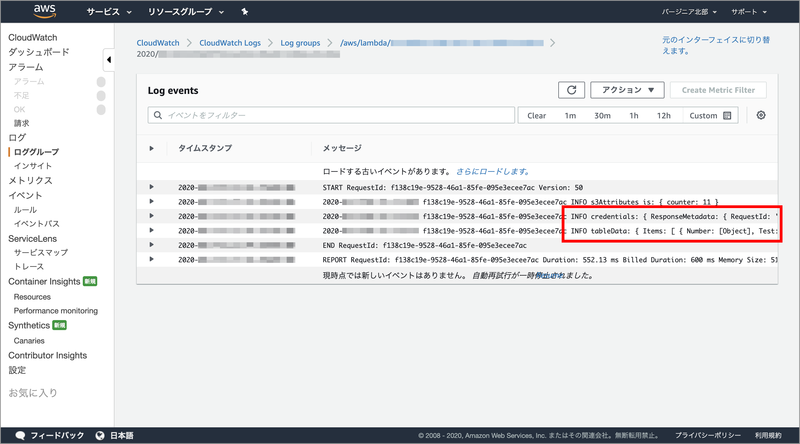
Task: Click the AWS logo home icon
Action: click(45, 11)
